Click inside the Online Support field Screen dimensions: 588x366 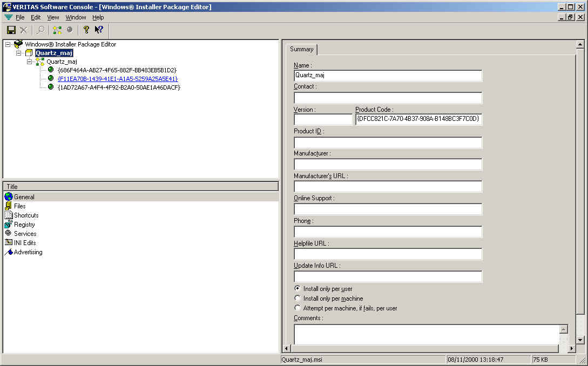(388, 209)
